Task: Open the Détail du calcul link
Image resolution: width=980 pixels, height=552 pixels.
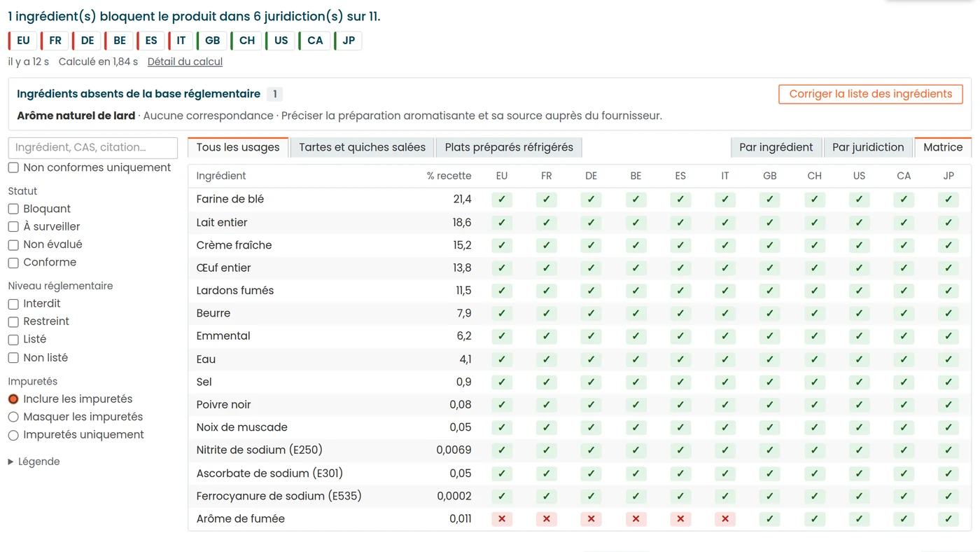Action: 185,62
